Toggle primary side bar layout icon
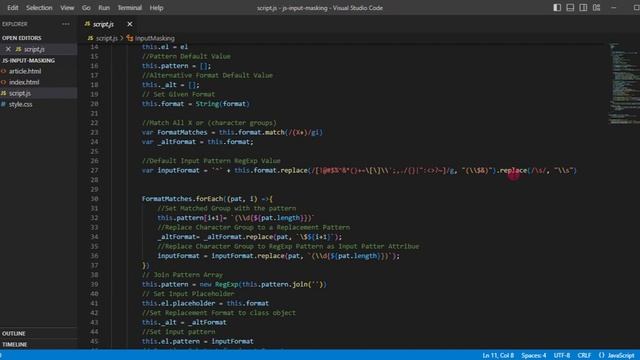Image resolution: width=640 pixels, height=360 pixels. (557, 8)
